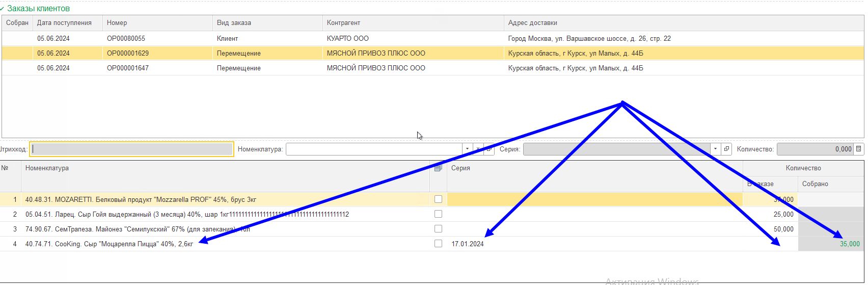Select item CooKing Сыр Моцарелла Пицца
The image size is (868, 285).
tap(109, 244)
